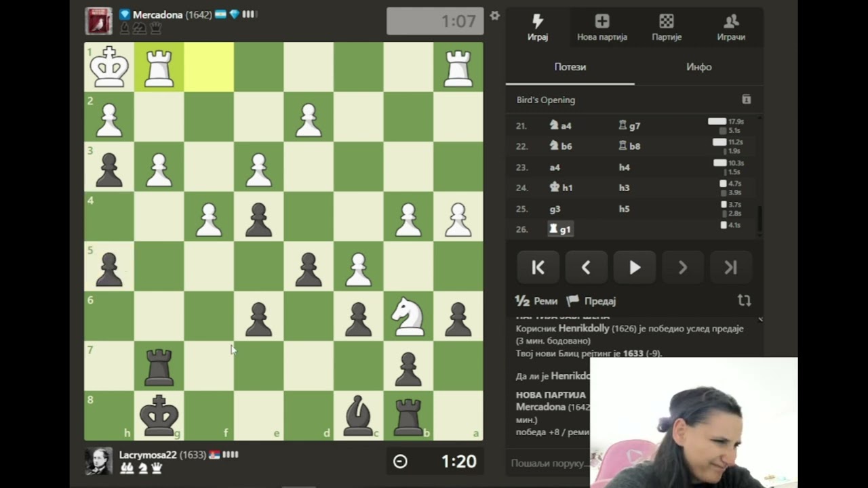
Task: Open Lacrymosa22's profile name
Action: click(148, 455)
